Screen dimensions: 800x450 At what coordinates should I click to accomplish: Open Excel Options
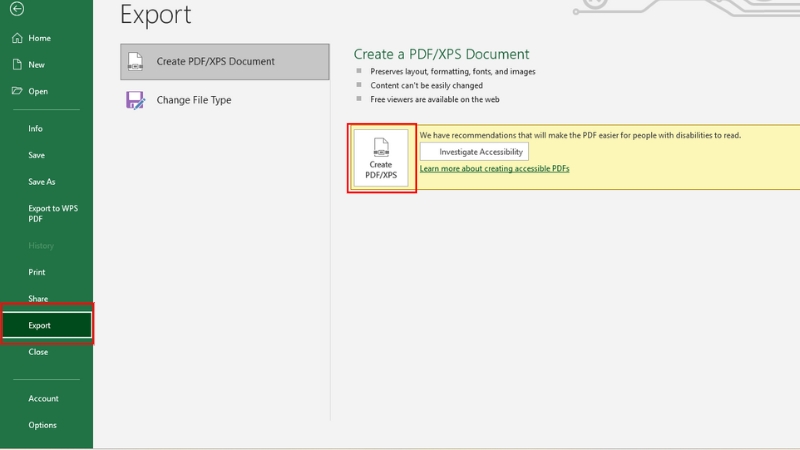tap(42, 425)
